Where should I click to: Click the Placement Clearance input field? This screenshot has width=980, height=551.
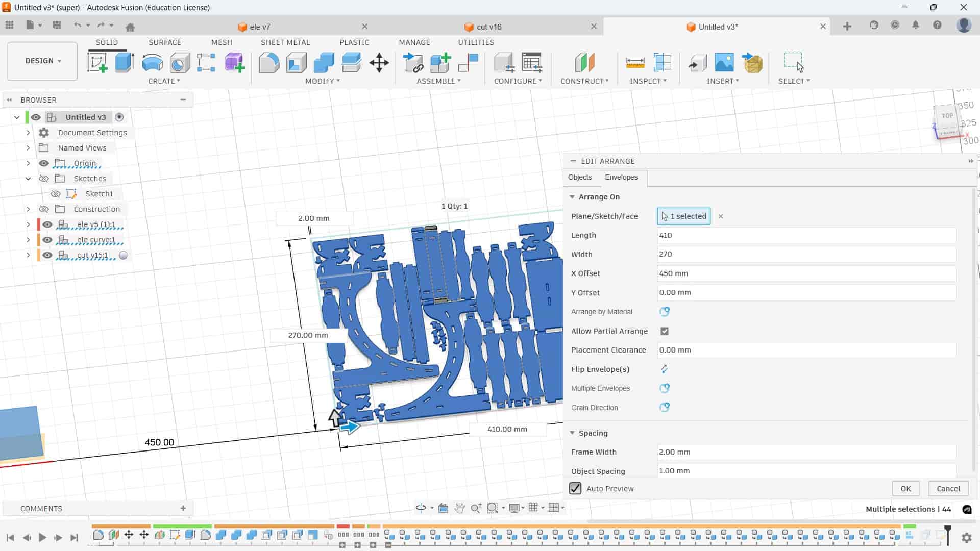805,350
